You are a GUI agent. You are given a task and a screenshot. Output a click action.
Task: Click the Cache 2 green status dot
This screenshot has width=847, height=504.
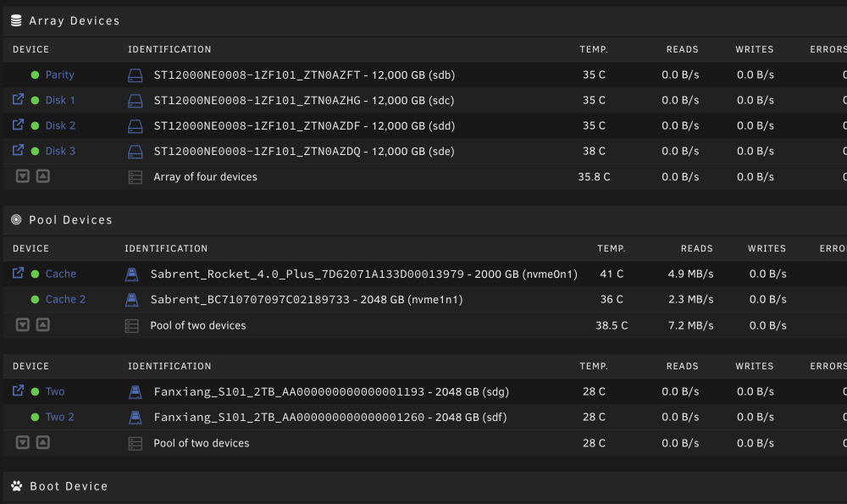pos(35,299)
